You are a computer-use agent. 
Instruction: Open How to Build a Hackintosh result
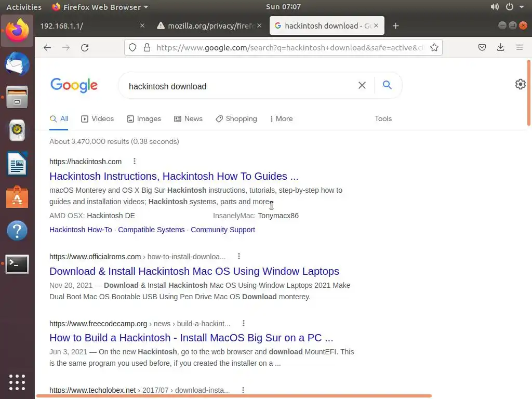(x=191, y=338)
